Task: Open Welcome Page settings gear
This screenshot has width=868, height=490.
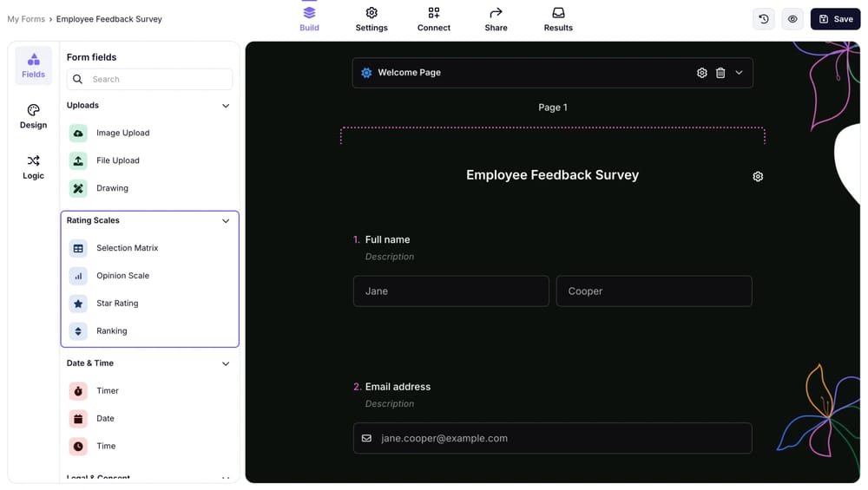Action: (701, 73)
